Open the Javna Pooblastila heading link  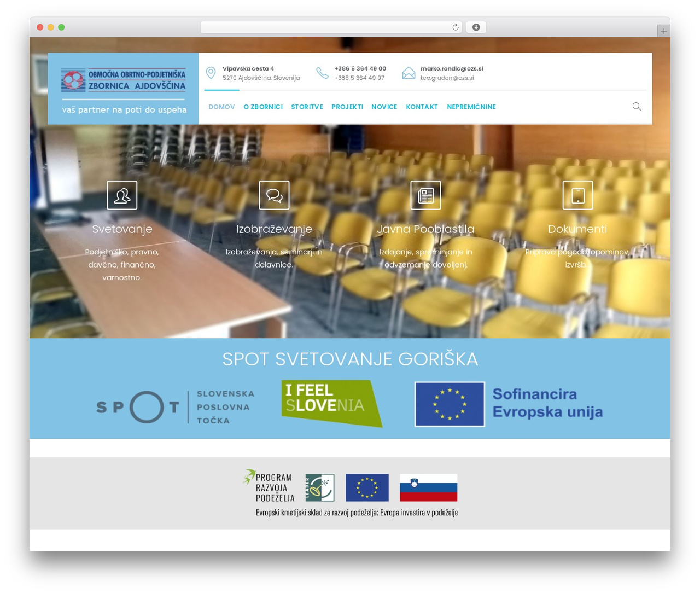pos(425,229)
